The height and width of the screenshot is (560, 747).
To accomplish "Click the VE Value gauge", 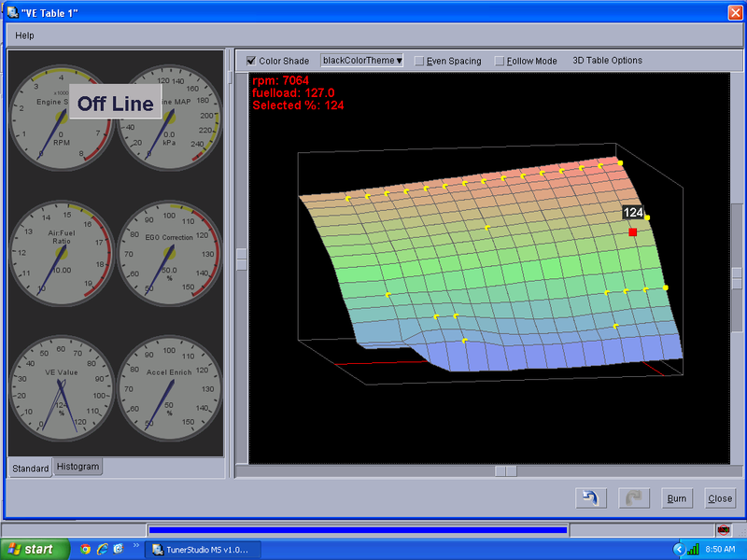I will click(61, 388).
